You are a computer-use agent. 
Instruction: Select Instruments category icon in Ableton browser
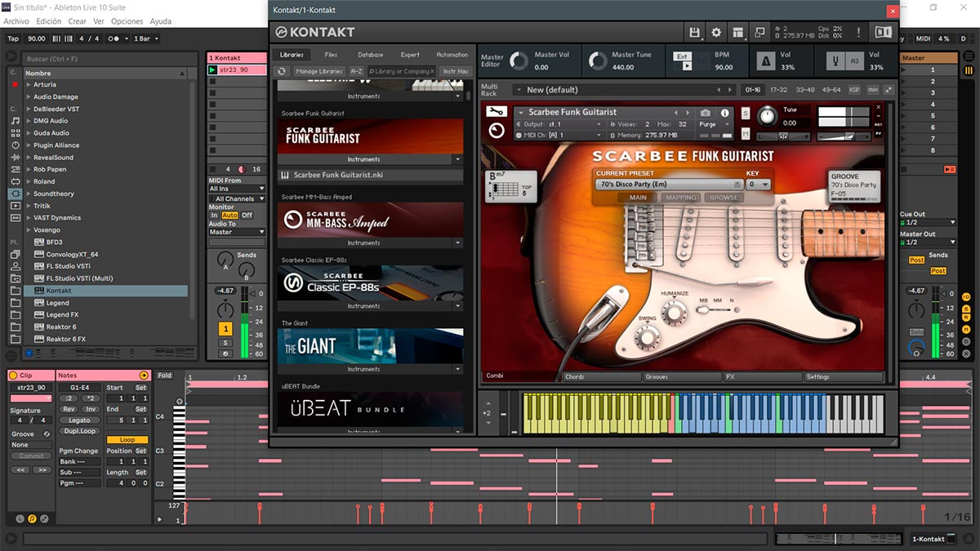point(15,144)
